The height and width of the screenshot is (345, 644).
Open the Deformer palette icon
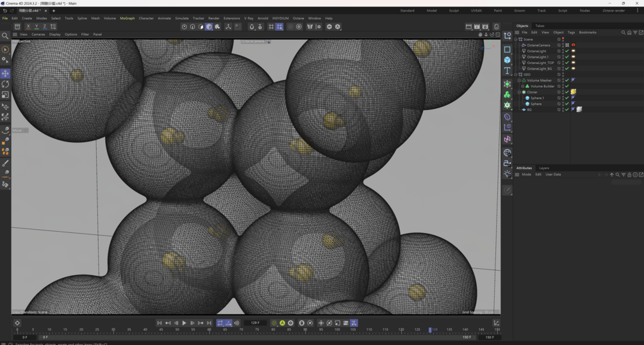[508, 117]
